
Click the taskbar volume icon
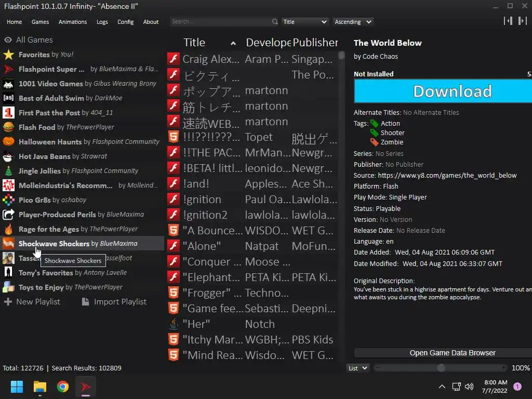click(x=469, y=387)
